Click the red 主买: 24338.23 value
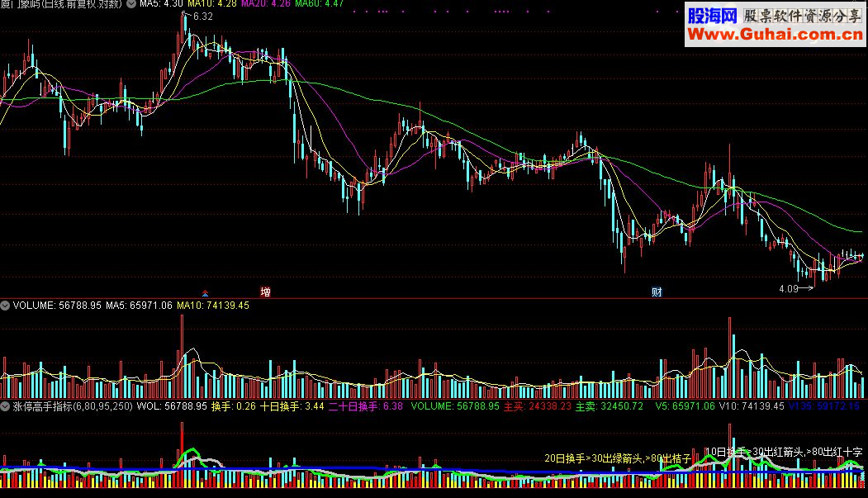Screen dimensions: 868x498 [x=538, y=406]
